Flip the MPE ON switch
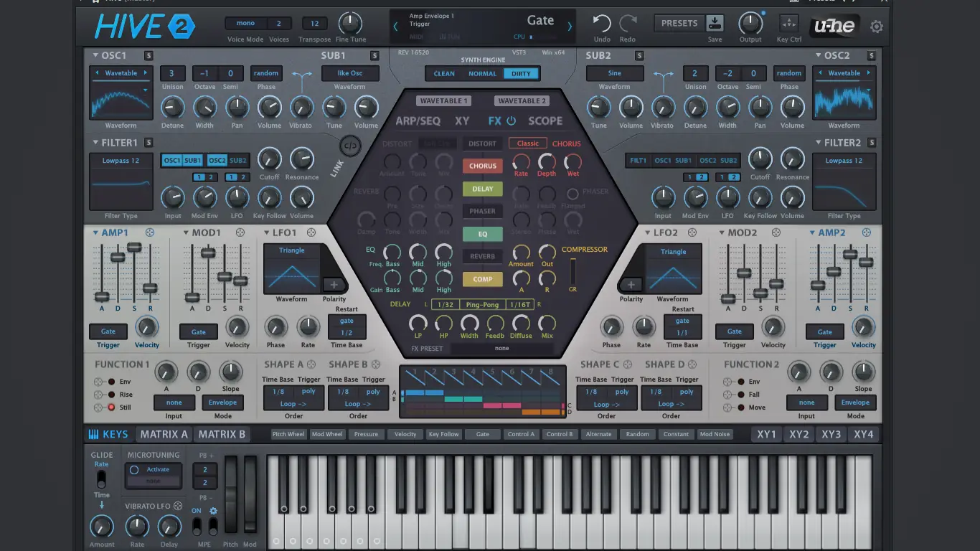 coord(197,527)
